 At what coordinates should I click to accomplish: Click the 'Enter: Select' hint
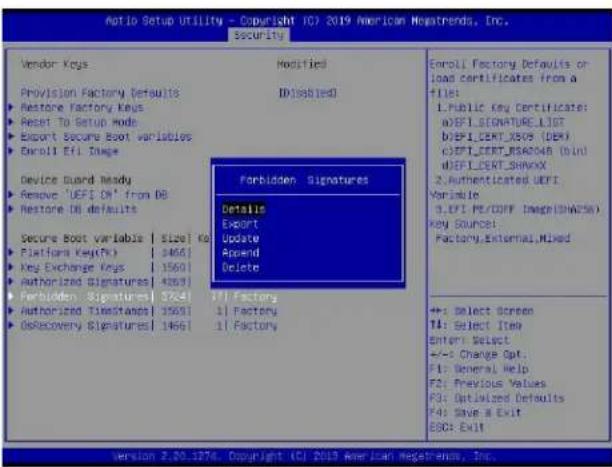469,340
